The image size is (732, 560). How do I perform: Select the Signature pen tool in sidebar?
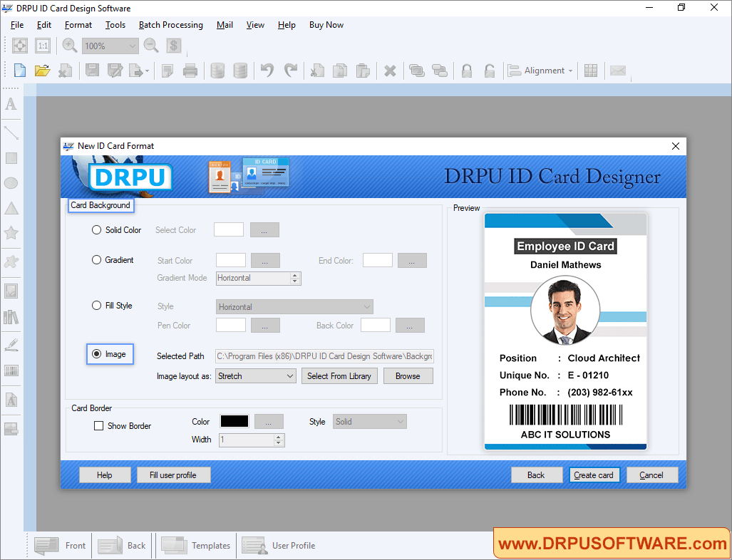(x=11, y=344)
